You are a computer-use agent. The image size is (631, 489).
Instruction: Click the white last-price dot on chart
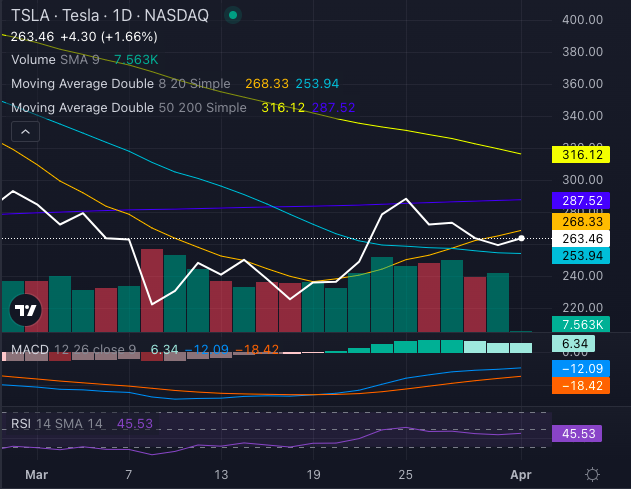point(521,238)
